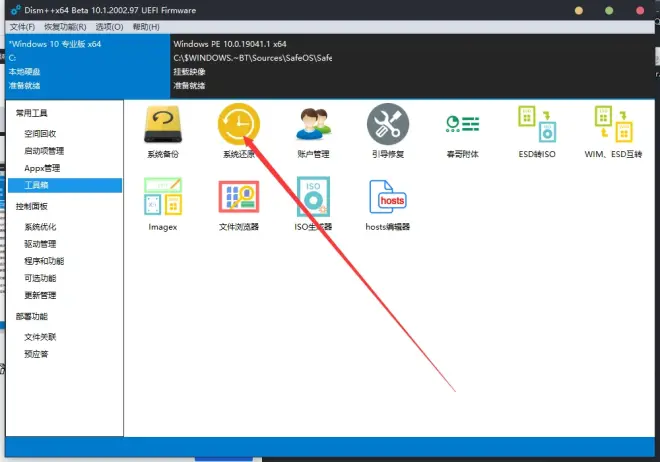Click the 常用工具 section header
The image size is (660, 462).
coord(32,113)
